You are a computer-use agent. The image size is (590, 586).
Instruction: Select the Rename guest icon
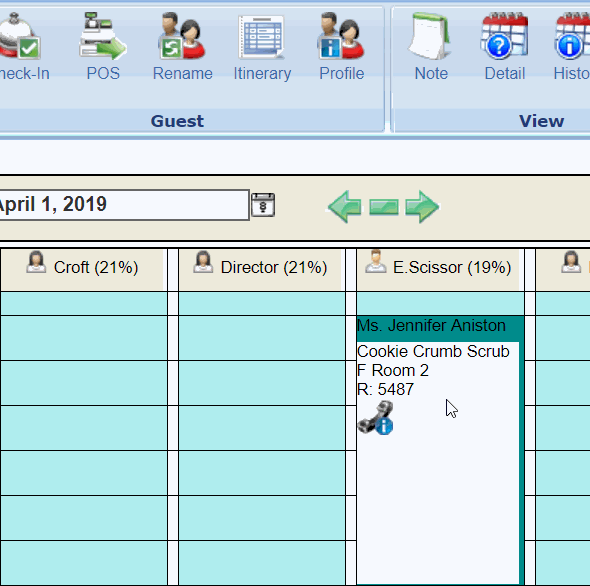pyautogui.click(x=182, y=36)
